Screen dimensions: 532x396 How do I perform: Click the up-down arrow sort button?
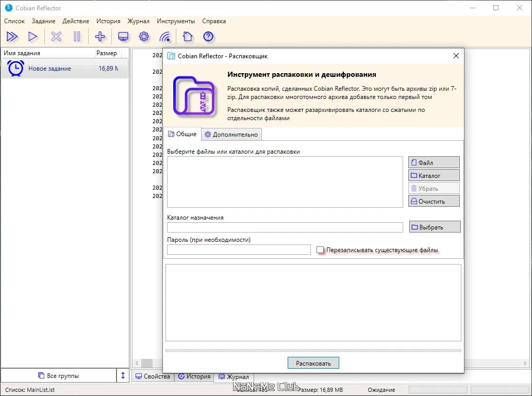tap(123, 375)
